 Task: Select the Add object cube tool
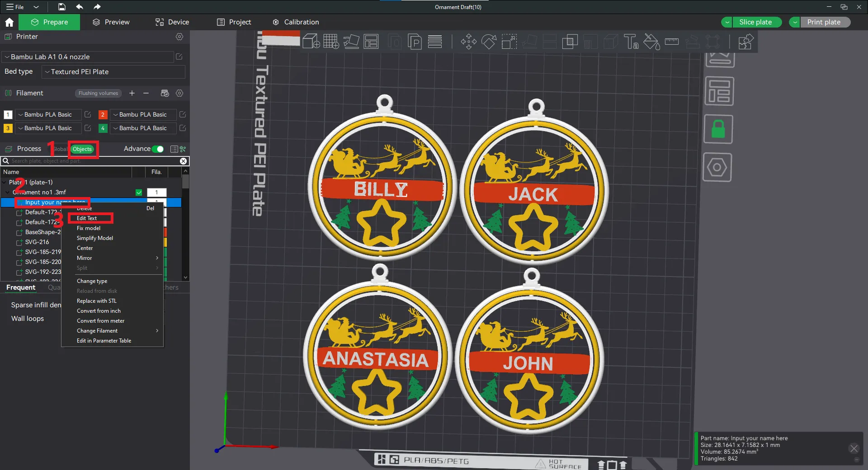click(311, 42)
